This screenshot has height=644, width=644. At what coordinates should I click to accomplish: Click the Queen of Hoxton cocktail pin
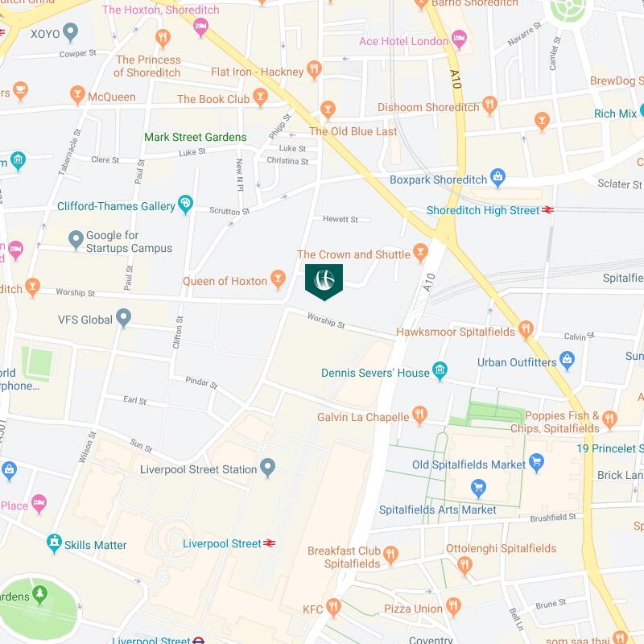tap(278, 279)
